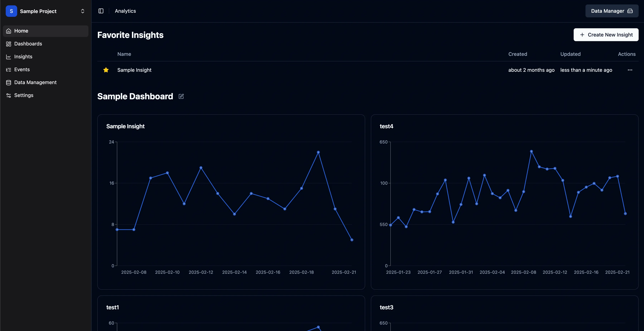
Task: Click the test3 chart card title
Action: click(x=386, y=308)
